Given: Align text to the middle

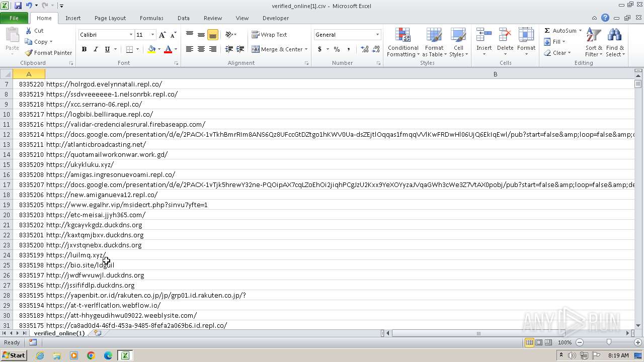Looking at the screenshot, I should click(x=201, y=35).
